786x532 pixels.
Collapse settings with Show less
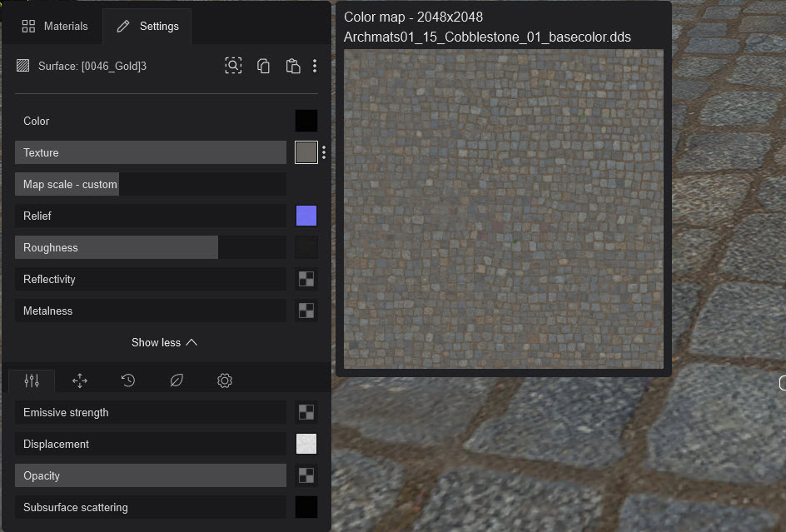pos(165,342)
